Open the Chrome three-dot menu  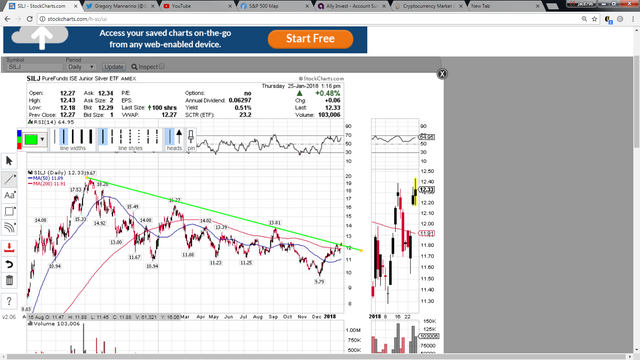click(633, 19)
